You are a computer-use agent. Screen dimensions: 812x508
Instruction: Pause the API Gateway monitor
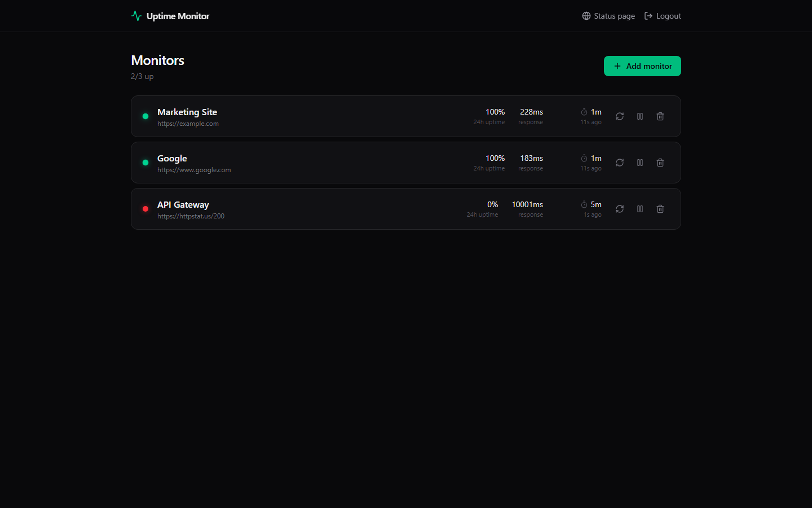pyautogui.click(x=640, y=209)
